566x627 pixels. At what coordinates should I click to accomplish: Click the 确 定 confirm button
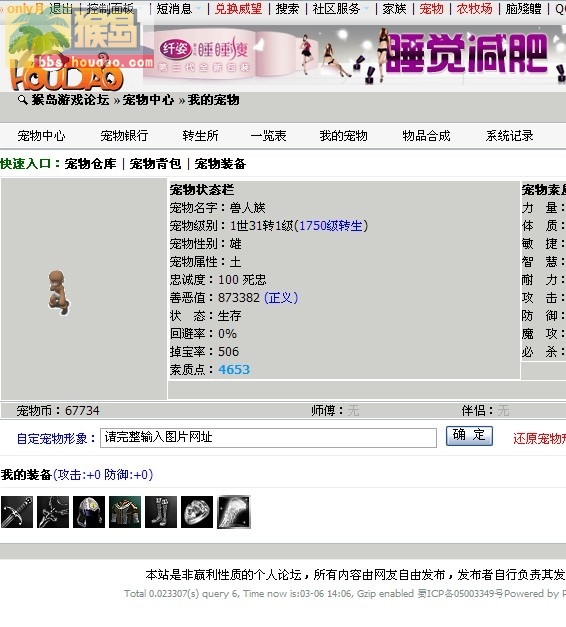(x=469, y=436)
